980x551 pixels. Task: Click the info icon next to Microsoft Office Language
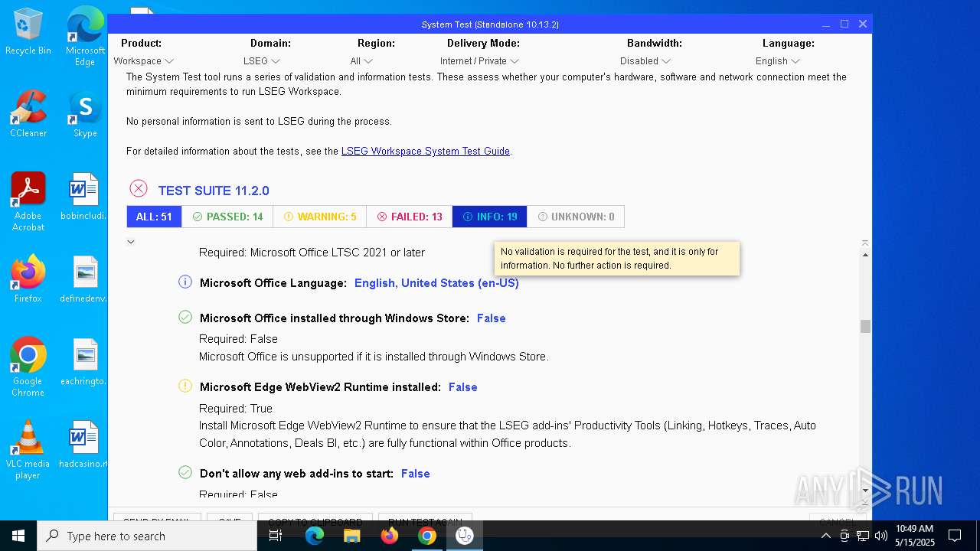[x=185, y=282]
